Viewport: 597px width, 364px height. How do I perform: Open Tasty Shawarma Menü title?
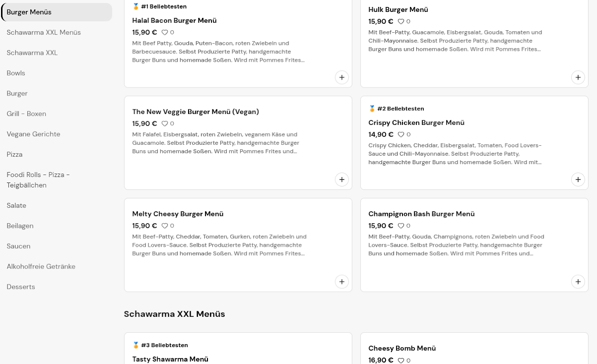[x=170, y=359]
